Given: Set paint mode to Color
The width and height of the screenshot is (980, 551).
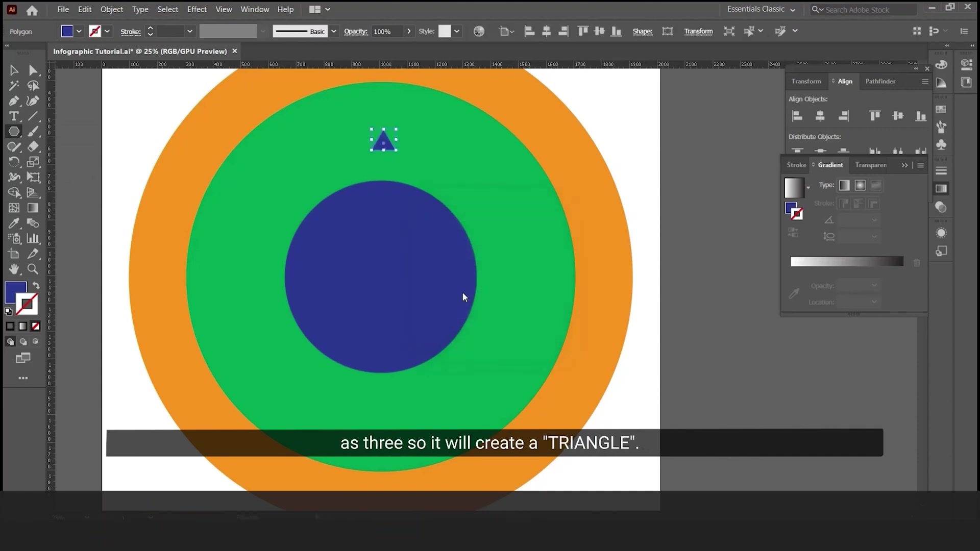Looking at the screenshot, I should 10,327.
